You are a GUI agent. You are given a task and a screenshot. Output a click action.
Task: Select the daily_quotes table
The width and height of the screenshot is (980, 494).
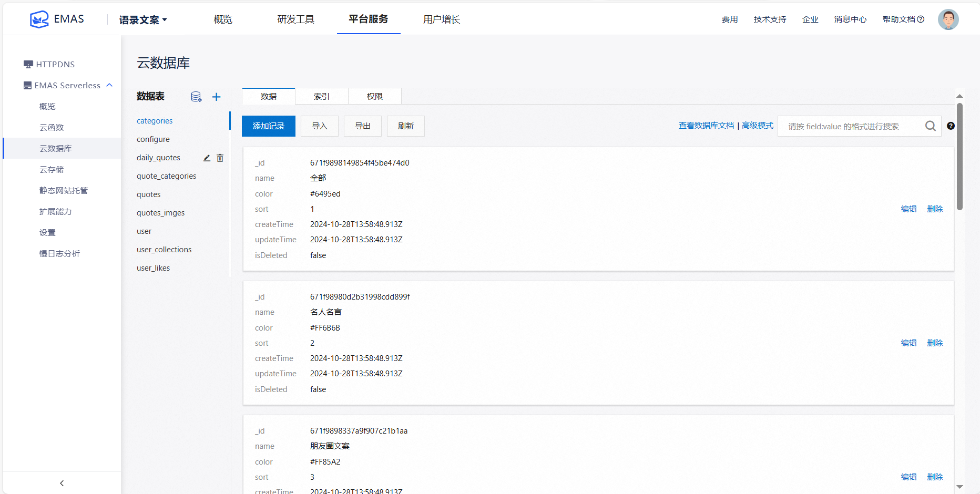click(158, 158)
